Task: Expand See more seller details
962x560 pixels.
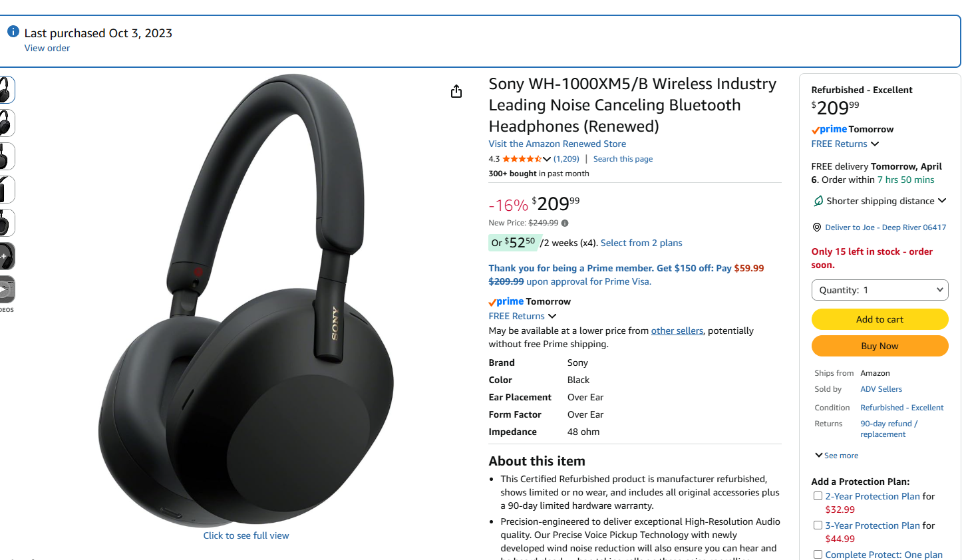Action: pyautogui.click(x=837, y=456)
